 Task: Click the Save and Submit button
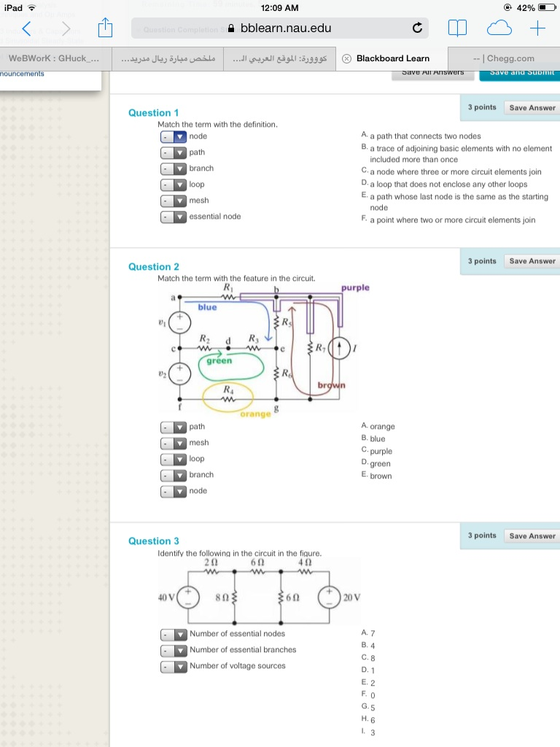521,74
